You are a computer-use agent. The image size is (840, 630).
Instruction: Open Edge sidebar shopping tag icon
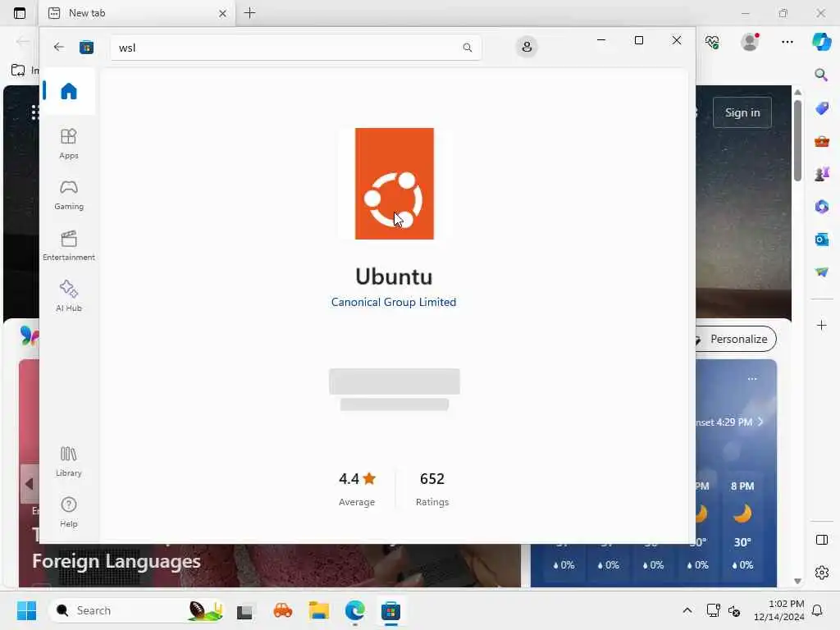click(x=821, y=108)
